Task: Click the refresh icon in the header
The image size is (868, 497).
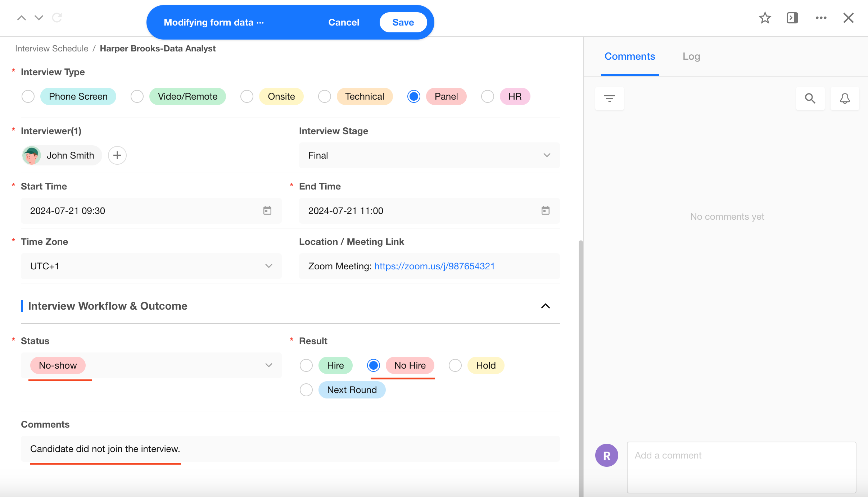Action: click(57, 18)
